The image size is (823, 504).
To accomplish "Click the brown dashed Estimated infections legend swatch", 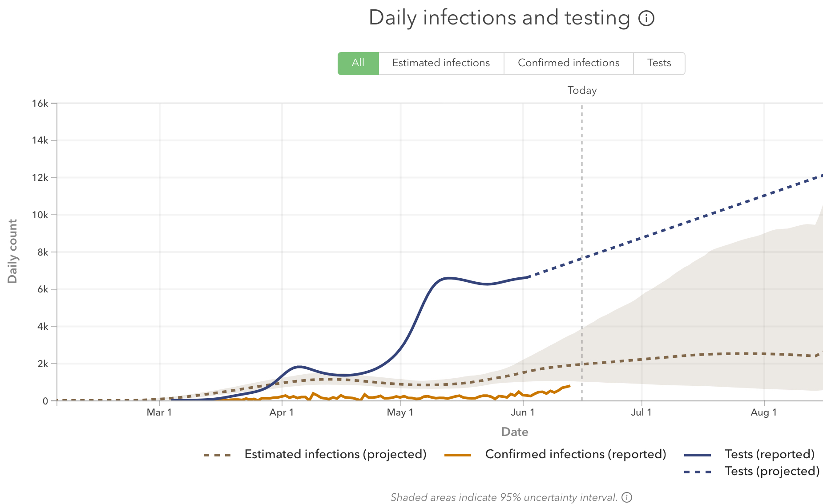I will 217,455.
